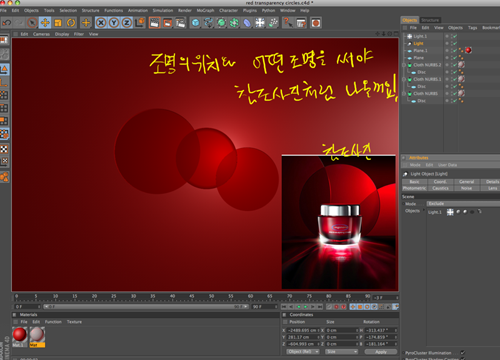This screenshot has height=360, width=500.
Task: Toggle visibility dot of Plane object
Action: pyautogui.click(x=447, y=58)
